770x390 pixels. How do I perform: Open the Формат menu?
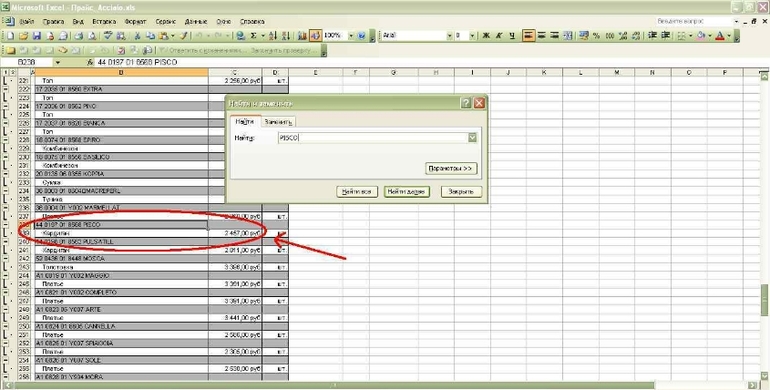pyautogui.click(x=136, y=22)
